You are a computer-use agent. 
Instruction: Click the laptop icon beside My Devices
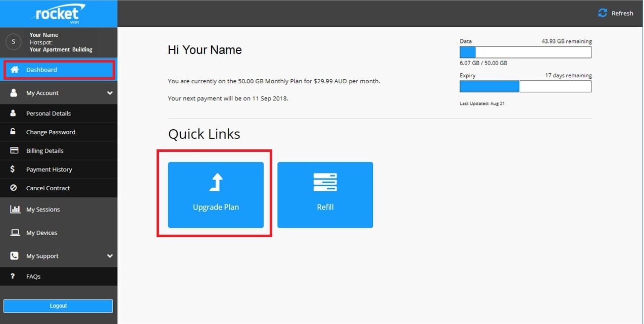[x=15, y=233]
